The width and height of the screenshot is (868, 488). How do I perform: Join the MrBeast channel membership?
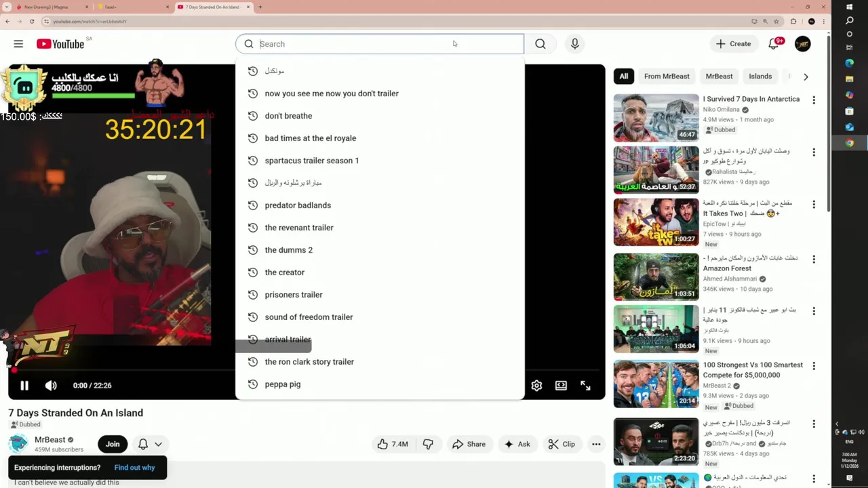pos(113,444)
